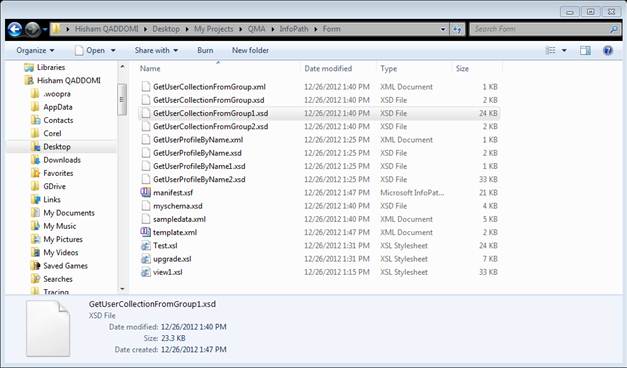
Task: Select file GetUserProfileByName.xml
Action: click(198, 140)
